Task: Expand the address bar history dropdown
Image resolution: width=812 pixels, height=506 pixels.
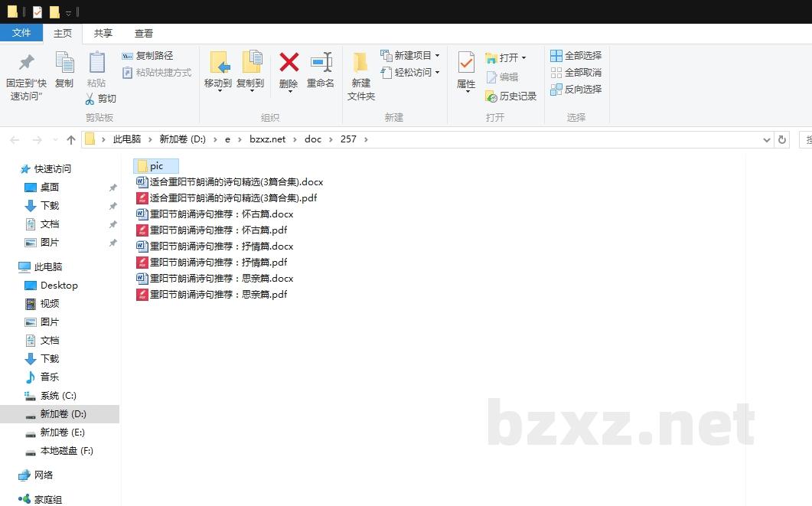Action: click(x=767, y=140)
